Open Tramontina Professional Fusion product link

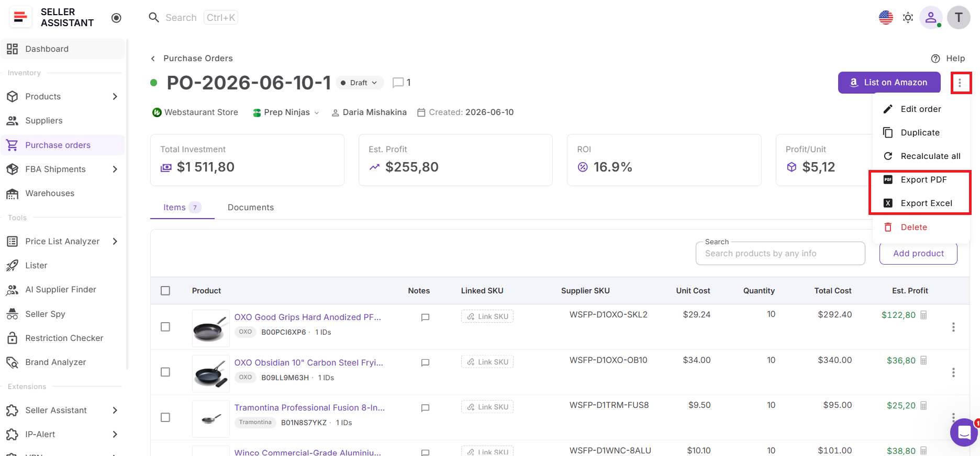(309, 407)
